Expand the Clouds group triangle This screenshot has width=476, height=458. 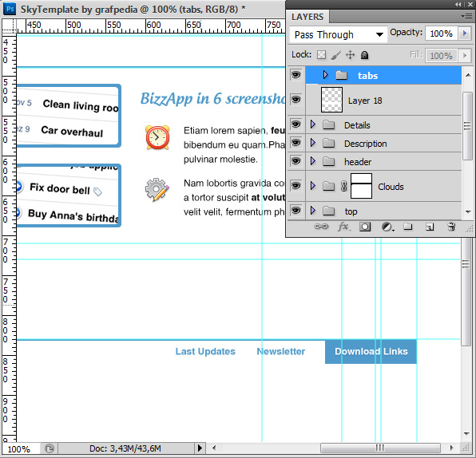(313, 186)
